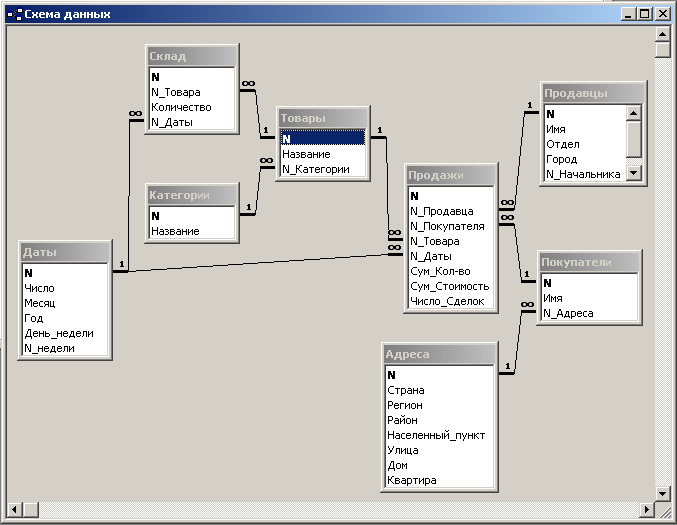Click Квартира field in Адреса

(439, 480)
